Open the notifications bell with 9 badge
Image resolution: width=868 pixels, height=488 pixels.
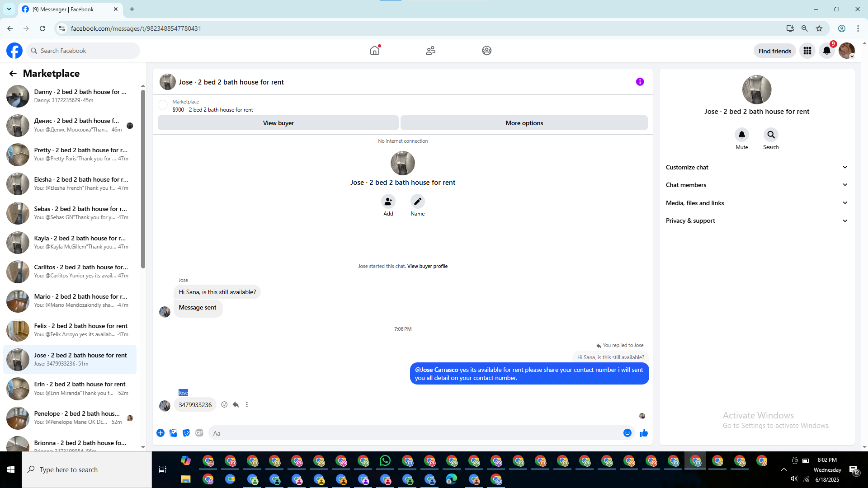pyautogui.click(x=827, y=51)
